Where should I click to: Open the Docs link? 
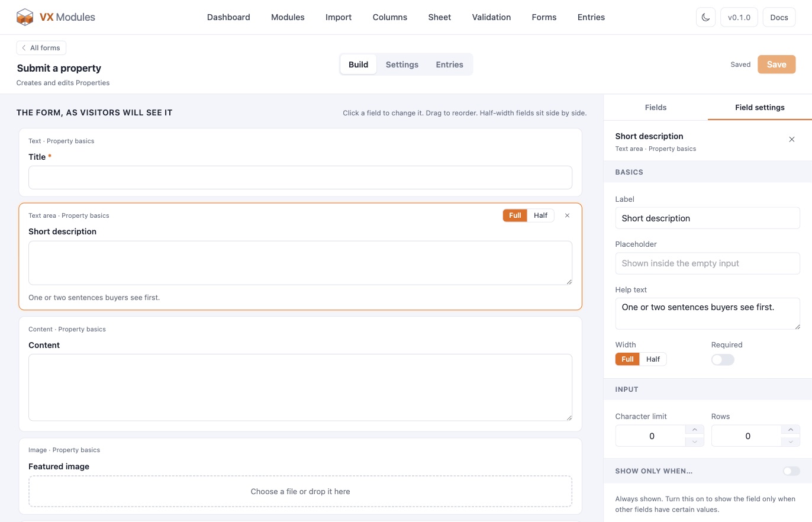(x=779, y=17)
